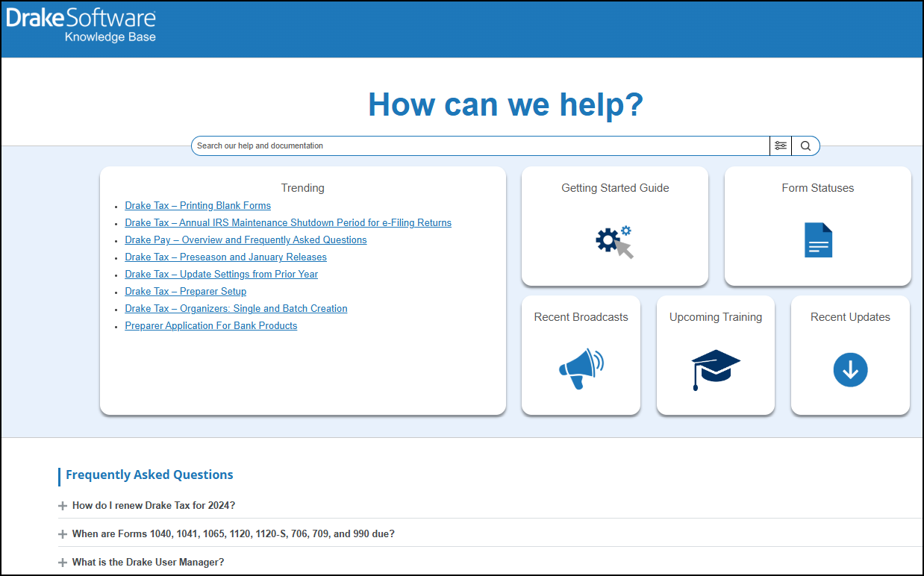Click the Recent Updates card title
924x576 pixels.
(850, 317)
